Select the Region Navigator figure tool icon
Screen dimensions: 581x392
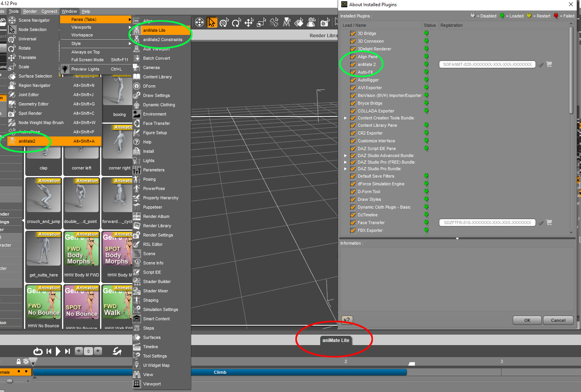coord(311,22)
